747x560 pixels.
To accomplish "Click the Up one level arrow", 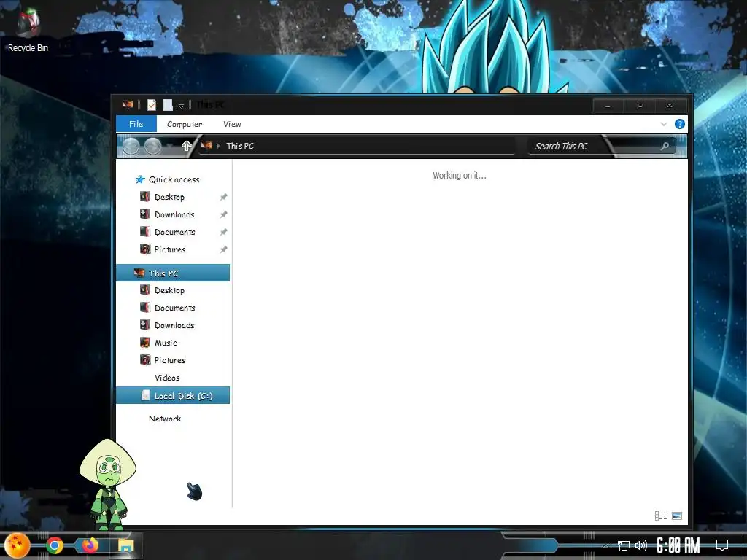I will point(186,146).
